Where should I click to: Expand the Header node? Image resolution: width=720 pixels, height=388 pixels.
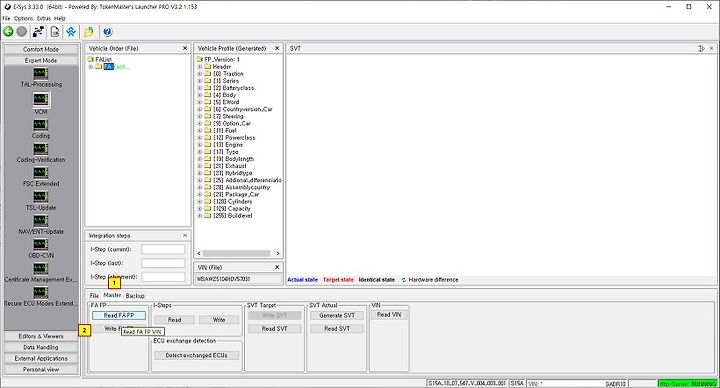coord(200,67)
